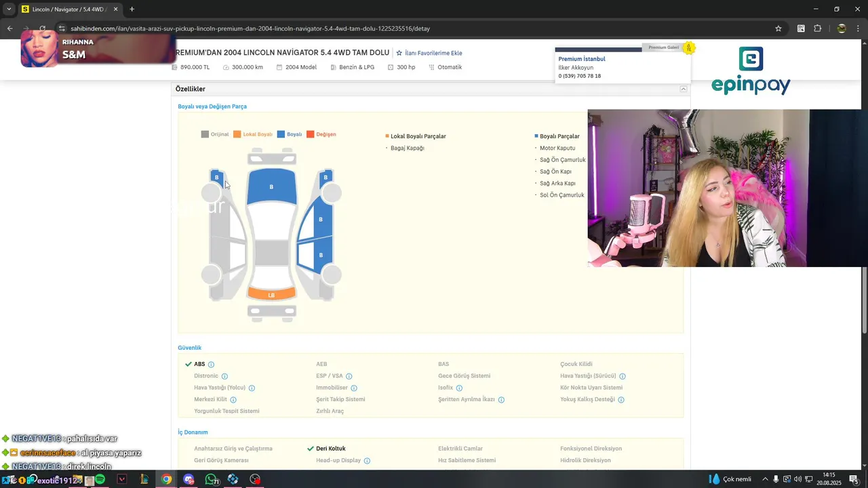
Task: Click the Premium Galeri badge
Action: pos(664,47)
